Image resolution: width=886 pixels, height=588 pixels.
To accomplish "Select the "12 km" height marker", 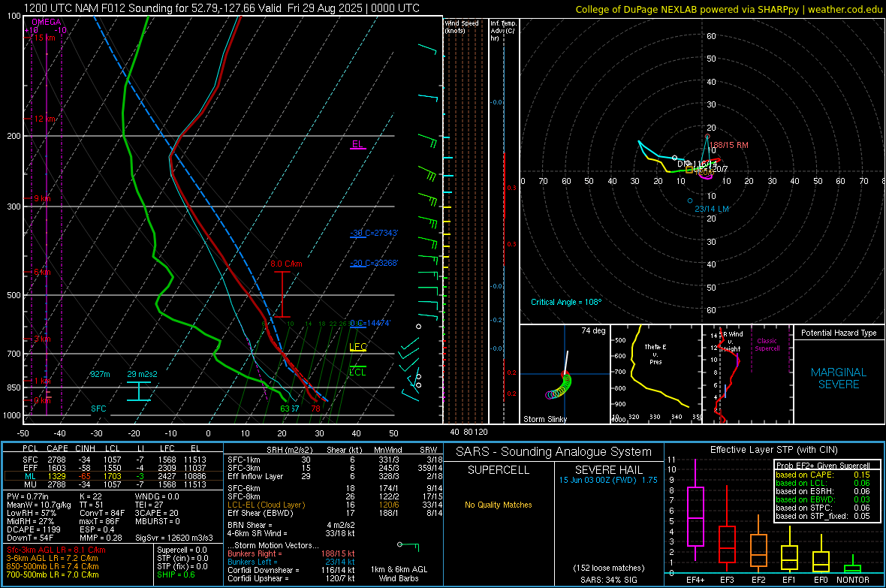I will coord(45,119).
